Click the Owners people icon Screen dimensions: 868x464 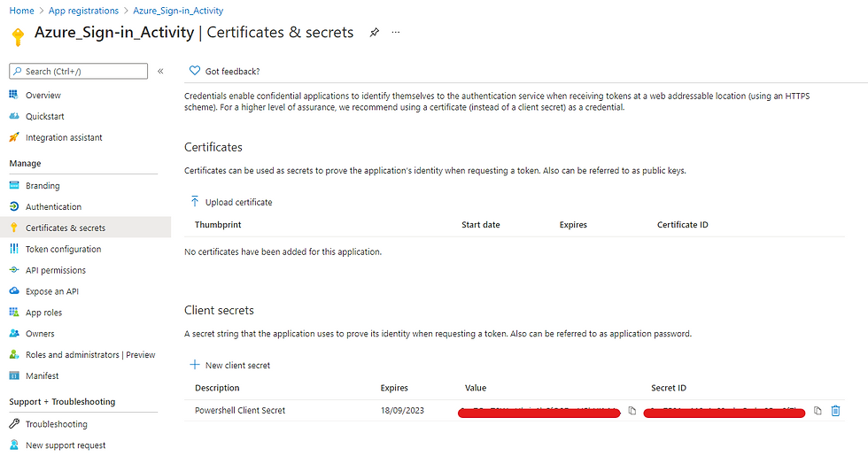click(x=14, y=333)
